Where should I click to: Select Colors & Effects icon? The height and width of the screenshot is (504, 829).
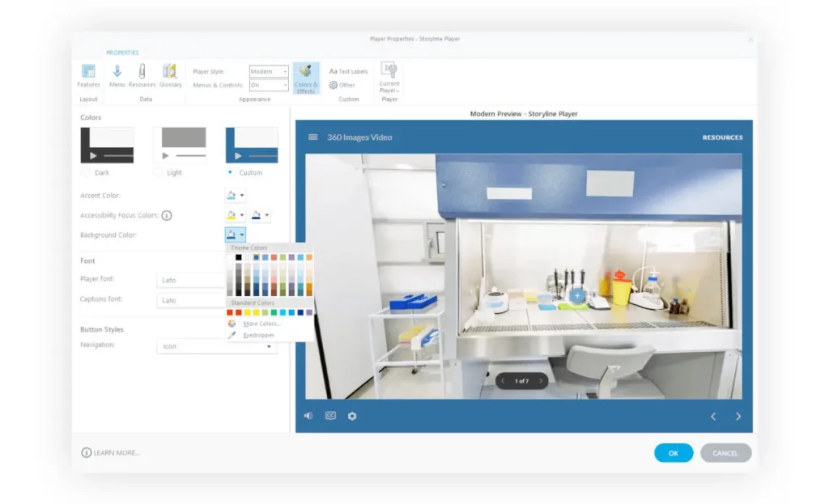(x=306, y=77)
